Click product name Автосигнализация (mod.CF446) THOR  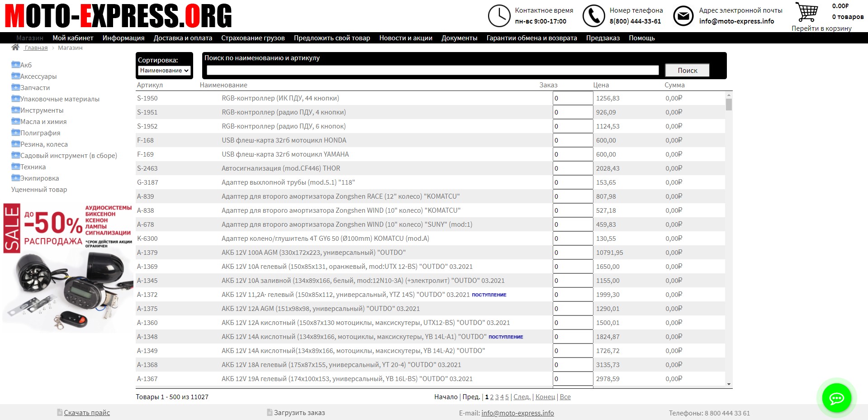(x=281, y=168)
